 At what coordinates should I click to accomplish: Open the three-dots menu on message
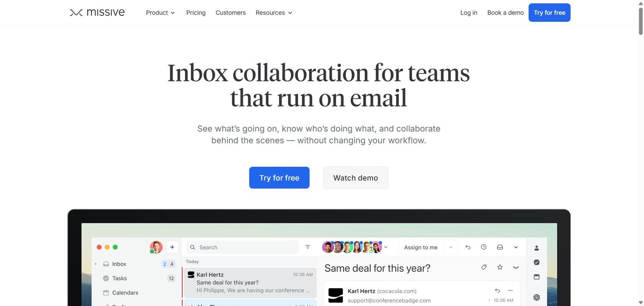(510, 290)
